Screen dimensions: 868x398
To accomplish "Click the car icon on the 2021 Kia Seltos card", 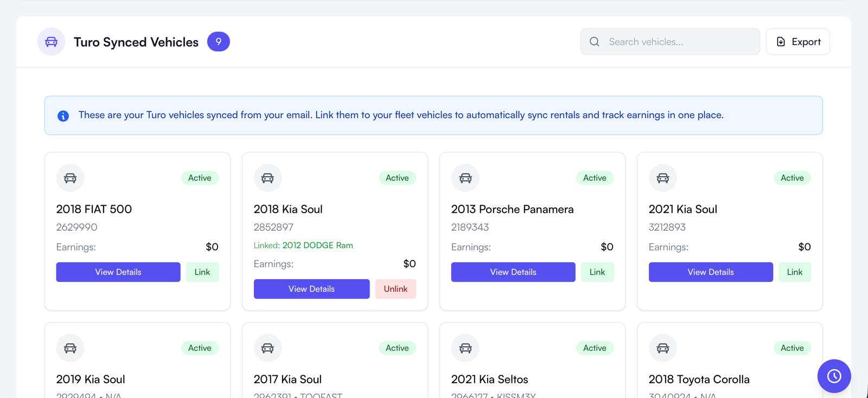I will (x=465, y=348).
